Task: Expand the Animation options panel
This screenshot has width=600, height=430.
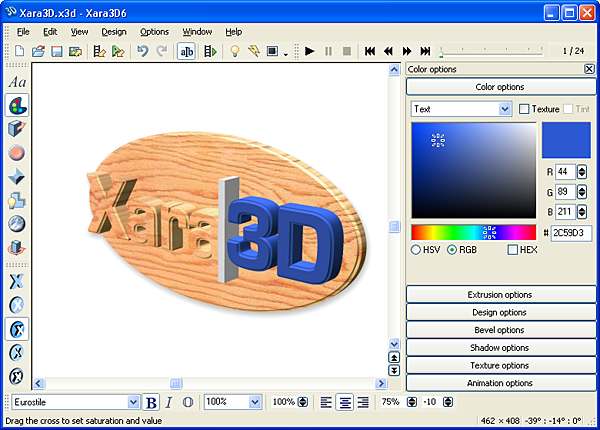Action: click(x=500, y=382)
